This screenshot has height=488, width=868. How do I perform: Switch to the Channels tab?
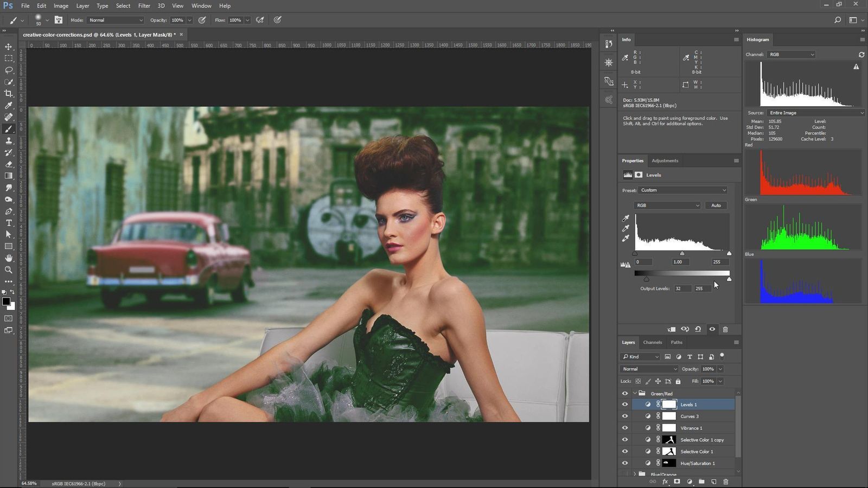coord(652,342)
